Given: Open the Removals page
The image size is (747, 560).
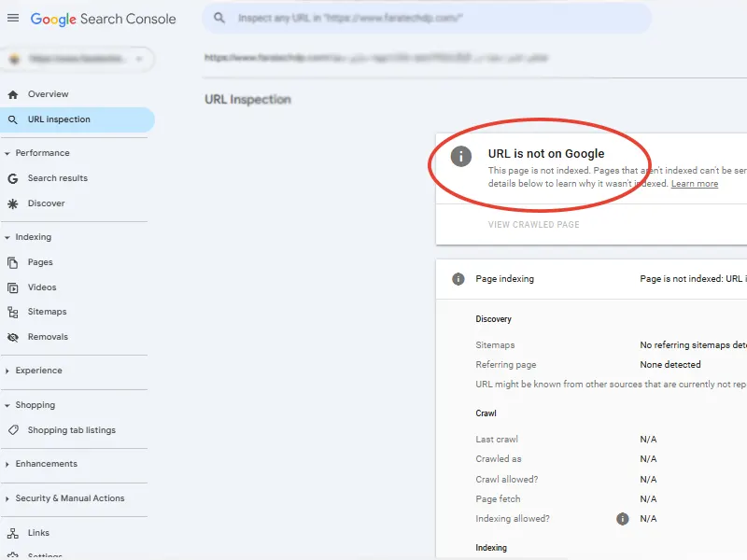Looking at the screenshot, I should tap(48, 337).
